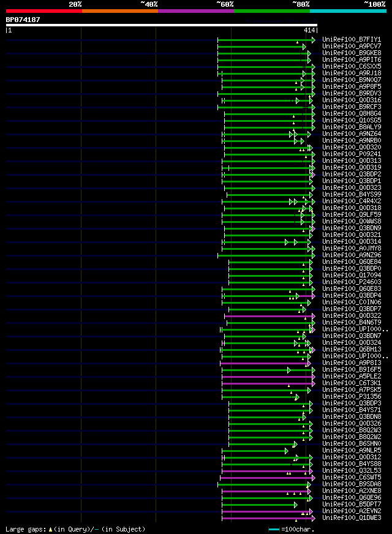Image resolution: width=392 pixels, height=534 pixels.
Task: Select the UniRef100_Q0D323 entry
Action: click(352, 188)
